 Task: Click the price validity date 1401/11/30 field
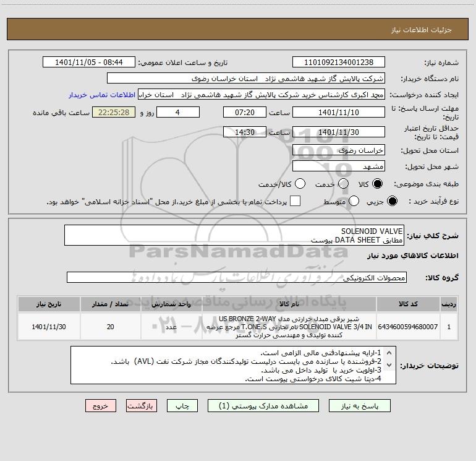pyautogui.click(x=339, y=132)
